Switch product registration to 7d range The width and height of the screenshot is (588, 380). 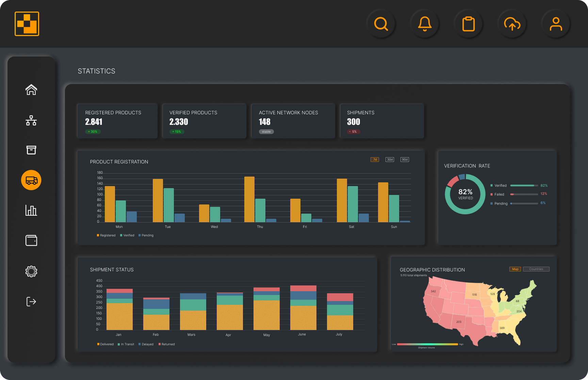click(x=375, y=160)
